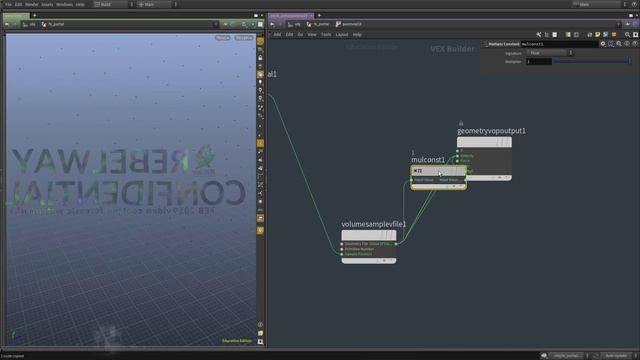Open the Add menu in network editor
Viewport: 640px width, 360px height.
point(277,35)
